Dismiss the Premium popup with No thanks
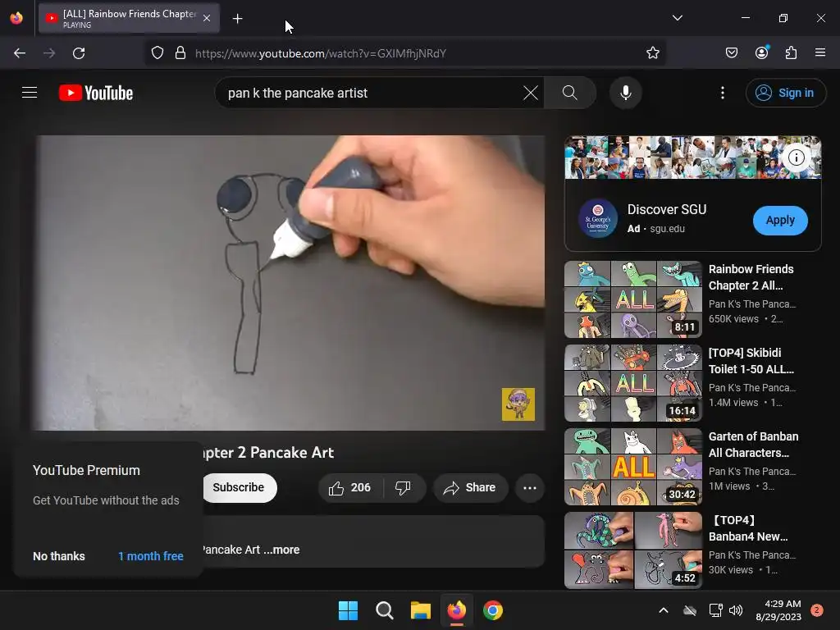Viewport: 840px width, 630px height. pos(59,556)
